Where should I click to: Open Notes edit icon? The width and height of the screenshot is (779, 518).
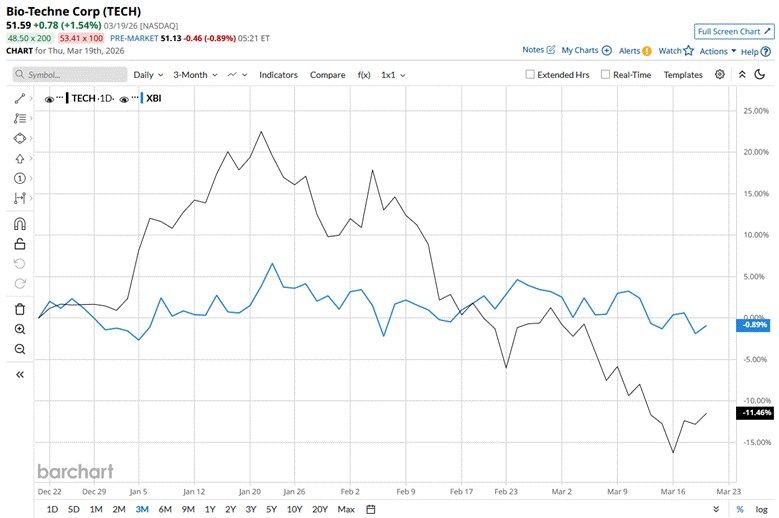pos(550,50)
